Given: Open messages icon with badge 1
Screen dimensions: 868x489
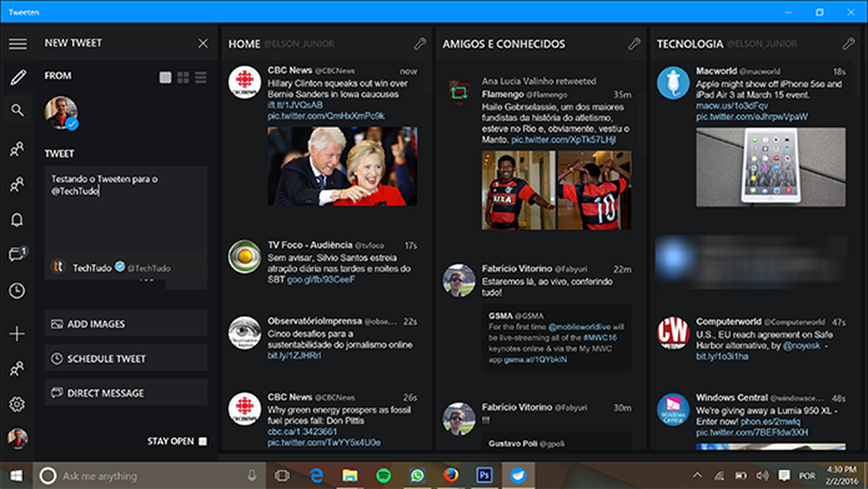Looking at the screenshot, I should tap(17, 254).
